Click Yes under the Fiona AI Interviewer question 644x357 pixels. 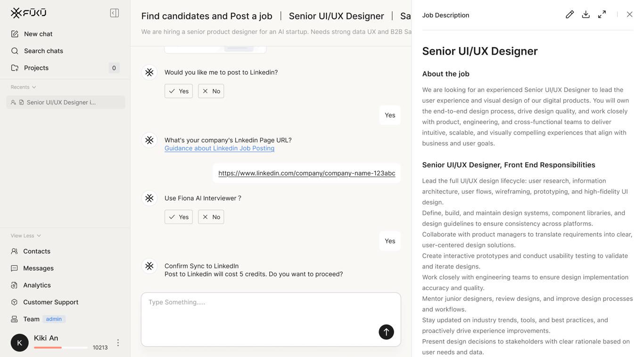179,217
